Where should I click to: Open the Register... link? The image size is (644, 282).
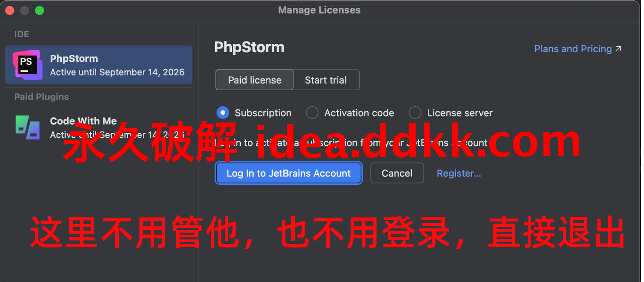click(459, 173)
